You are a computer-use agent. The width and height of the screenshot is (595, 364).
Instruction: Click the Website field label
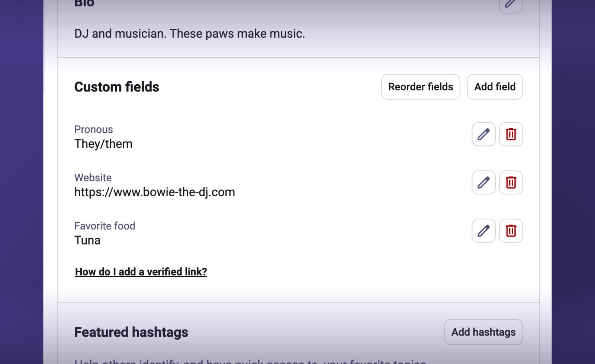(93, 178)
